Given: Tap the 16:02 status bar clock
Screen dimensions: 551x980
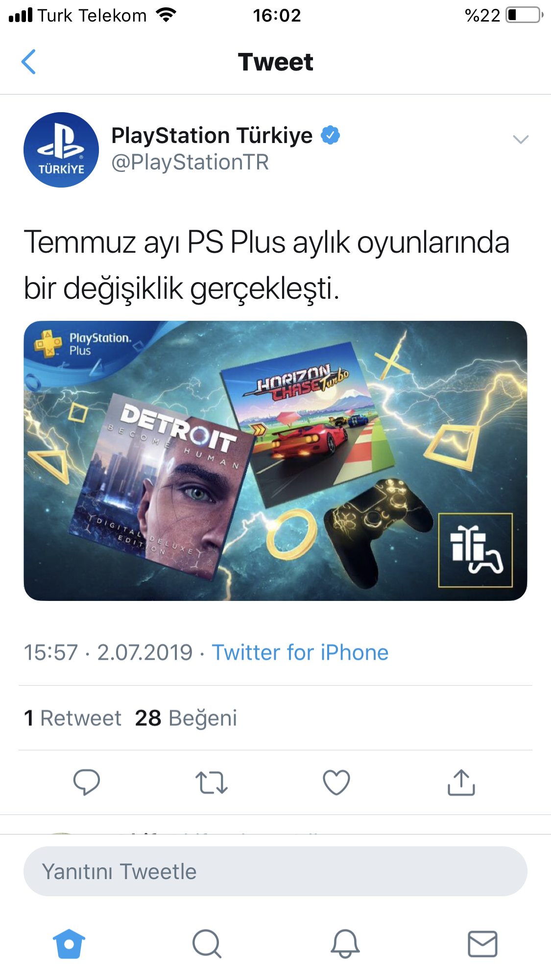Looking at the screenshot, I should tap(277, 16).
